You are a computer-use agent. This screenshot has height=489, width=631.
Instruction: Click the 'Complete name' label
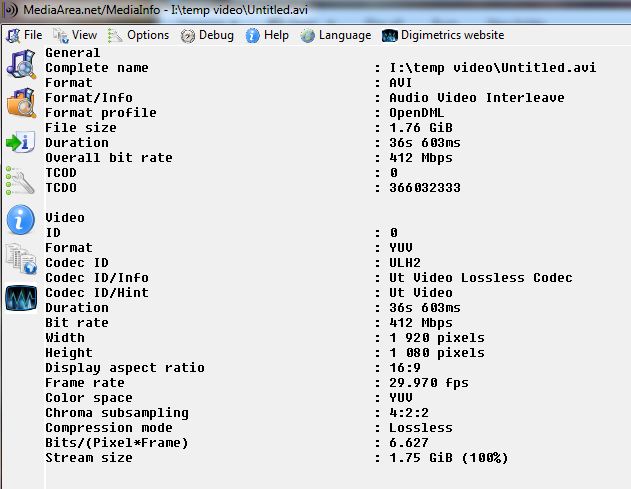[97, 68]
